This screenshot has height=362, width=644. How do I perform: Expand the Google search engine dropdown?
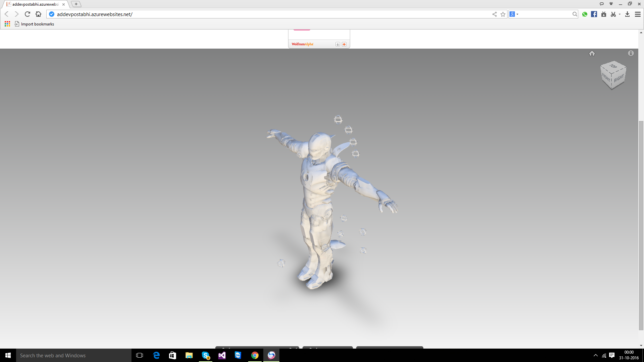pyautogui.click(x=518, y=14)
